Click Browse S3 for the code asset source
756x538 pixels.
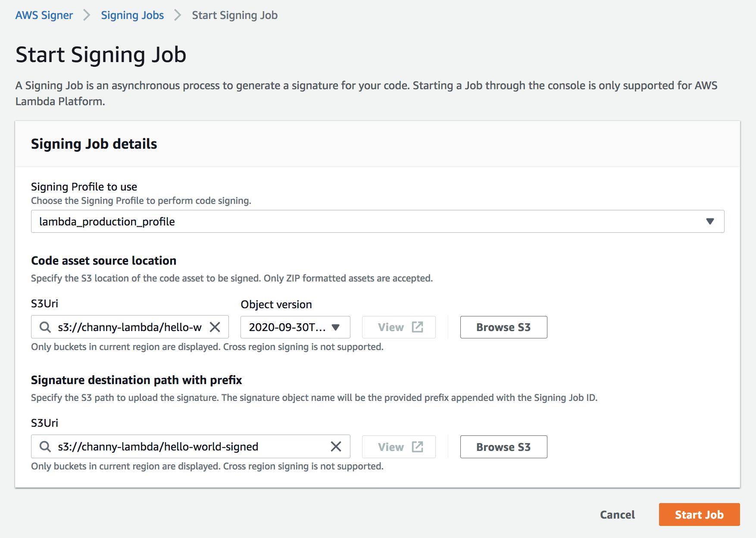click(x=503, y=327)
